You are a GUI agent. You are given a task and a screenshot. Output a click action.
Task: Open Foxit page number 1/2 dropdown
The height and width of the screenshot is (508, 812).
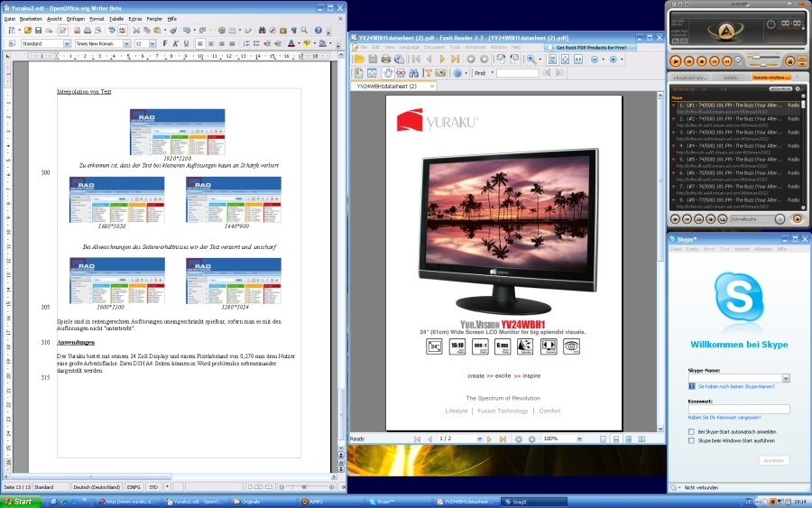point(480,439)
